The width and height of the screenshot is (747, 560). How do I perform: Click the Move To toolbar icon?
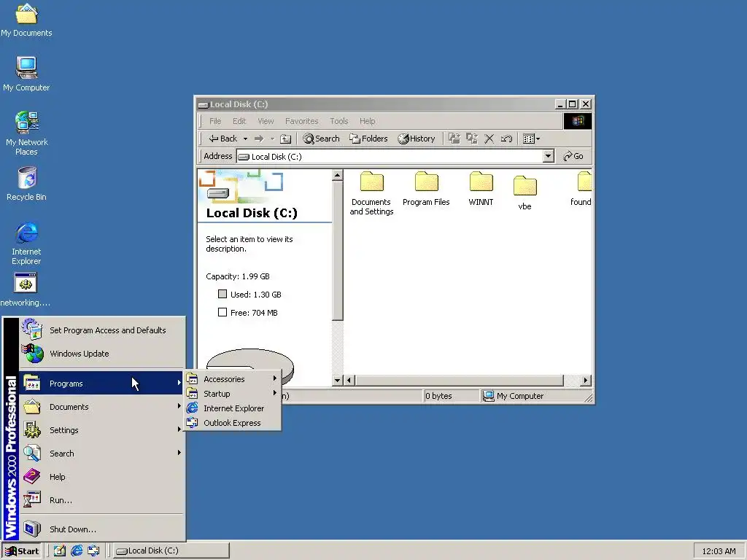coord(454,139)
